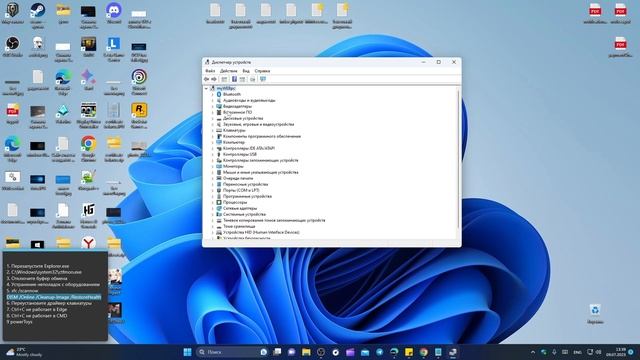Click the Bluetooth category icon in device tree
640x360 pixels.
pyautogui.click(x=219, y=94)
